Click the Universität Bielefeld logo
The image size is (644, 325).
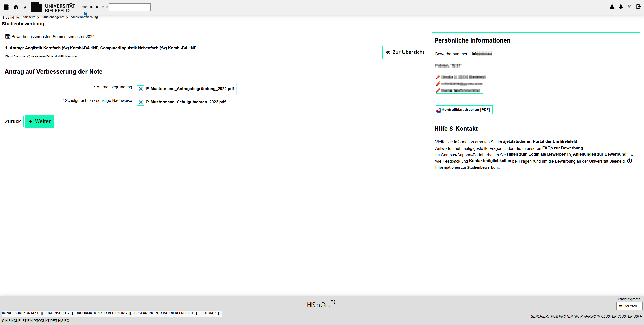[53, 7]
